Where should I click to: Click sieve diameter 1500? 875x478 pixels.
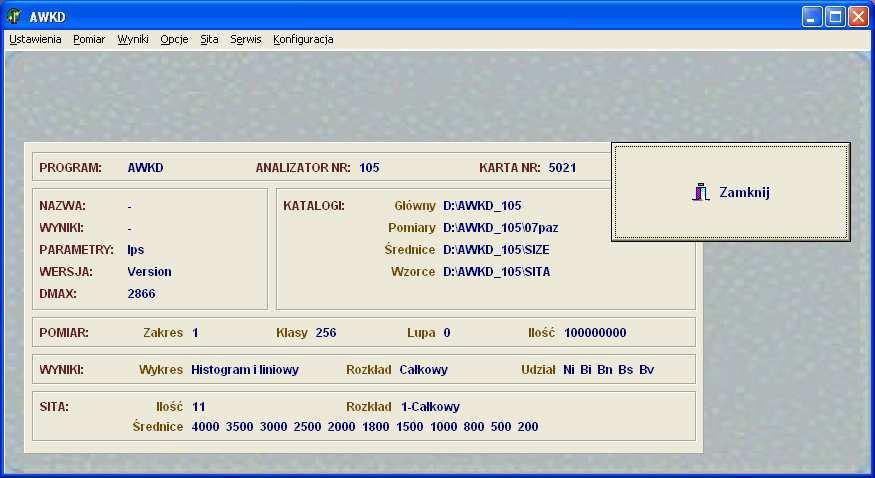tap(410, 427)
